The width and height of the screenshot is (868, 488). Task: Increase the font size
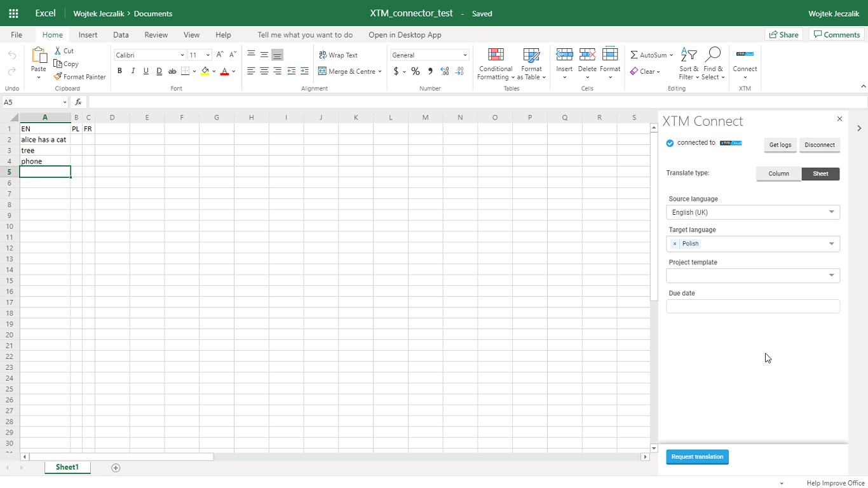point(220,55)
